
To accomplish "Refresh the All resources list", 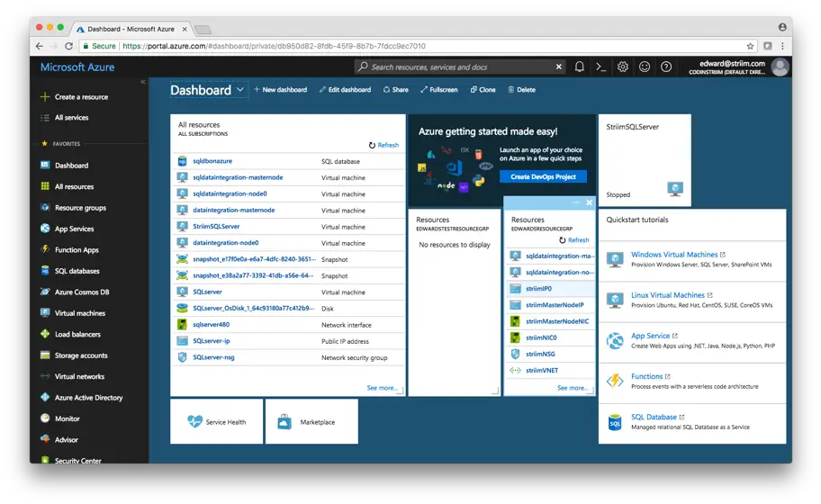I will pyautogui.click(x=383, y=145).
